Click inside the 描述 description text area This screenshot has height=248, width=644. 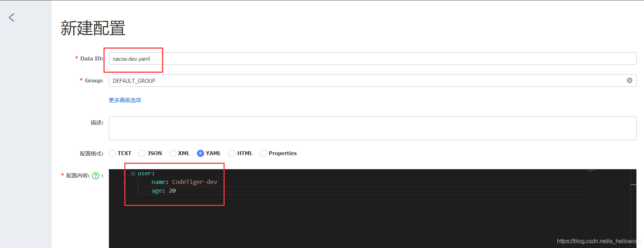pos(373,128)
